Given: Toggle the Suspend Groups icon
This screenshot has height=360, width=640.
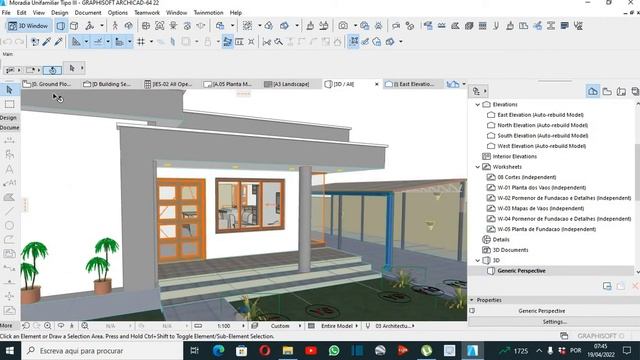Looking at the screenshot, I should pos(228,42).
